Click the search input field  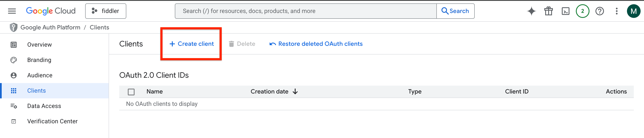coord(306,11)
